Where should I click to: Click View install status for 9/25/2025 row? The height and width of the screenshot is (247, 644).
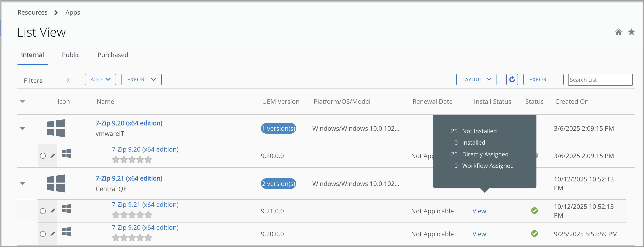click(479, 234)
